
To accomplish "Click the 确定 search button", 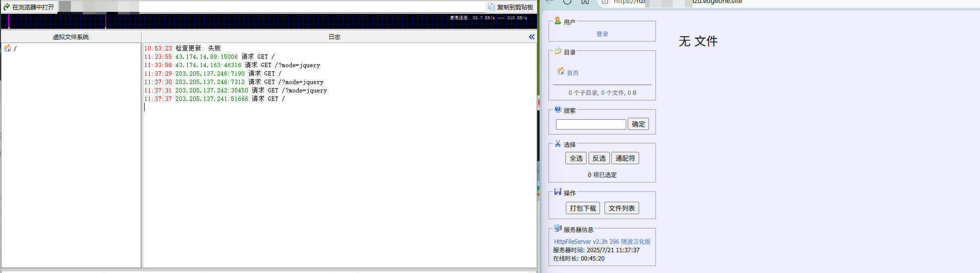I will tap(638, 124).
